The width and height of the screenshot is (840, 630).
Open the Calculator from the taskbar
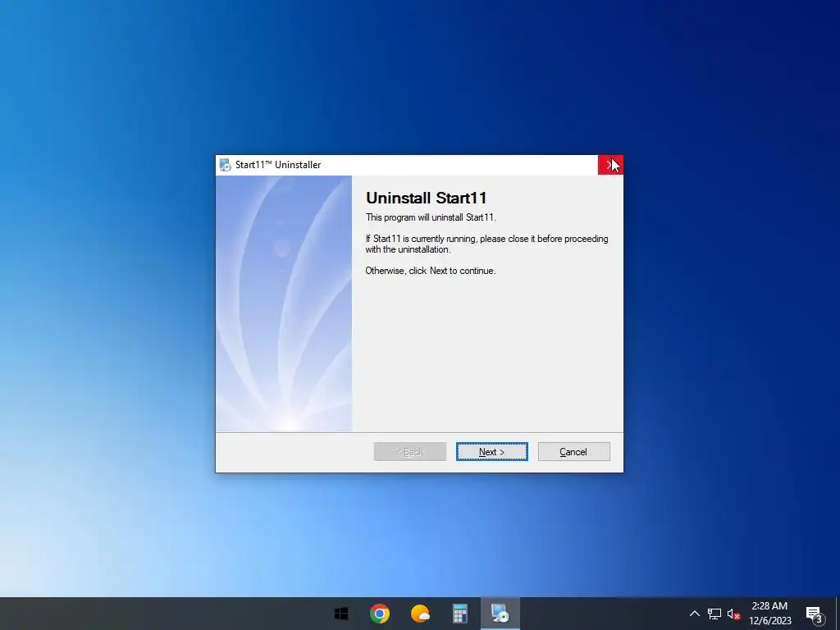(460, 614)
